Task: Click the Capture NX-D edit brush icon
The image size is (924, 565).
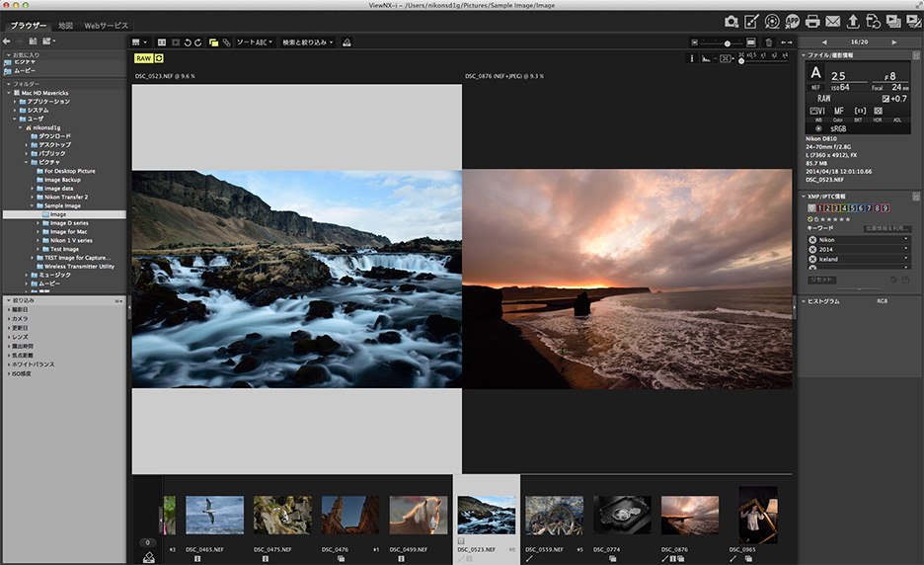Action: coord(751,21)
